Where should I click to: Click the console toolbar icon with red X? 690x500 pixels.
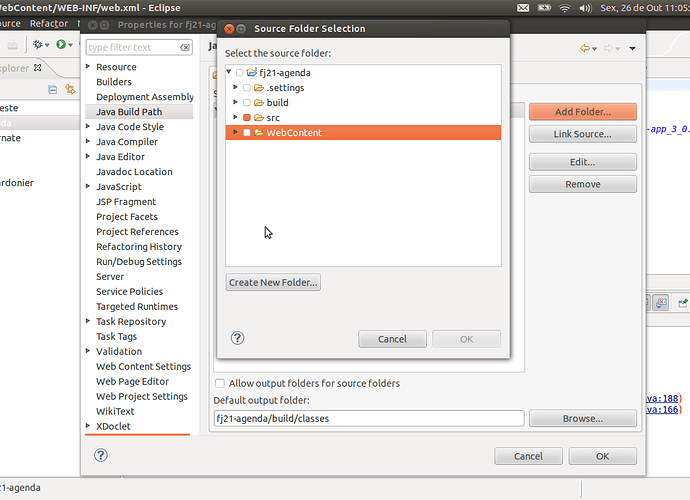661,302
